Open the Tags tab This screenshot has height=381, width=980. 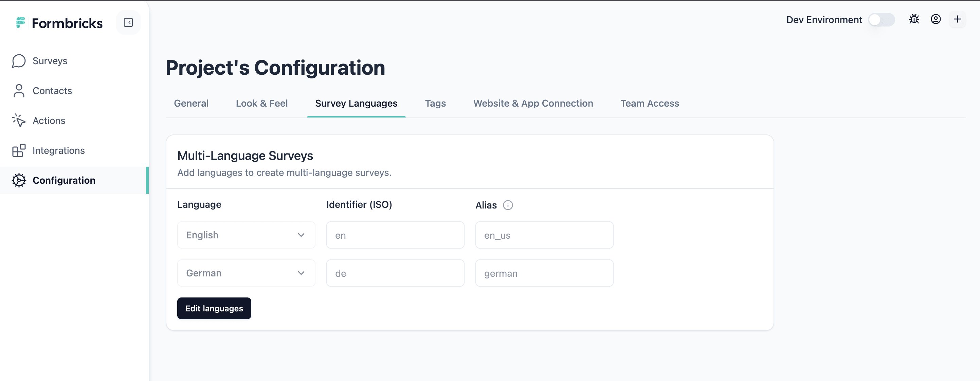pyautogui.click(x=435, y=103)
